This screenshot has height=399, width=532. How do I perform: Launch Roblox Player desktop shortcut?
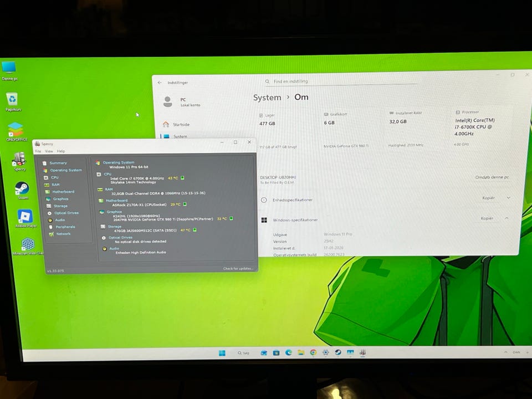point(26,218)
